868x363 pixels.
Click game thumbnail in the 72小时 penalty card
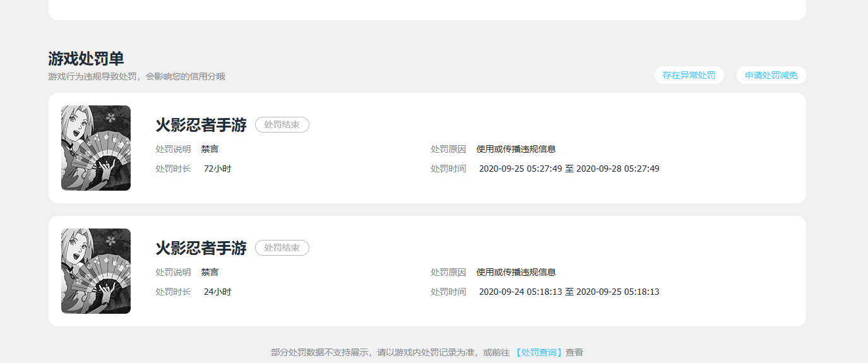(96, 148)
